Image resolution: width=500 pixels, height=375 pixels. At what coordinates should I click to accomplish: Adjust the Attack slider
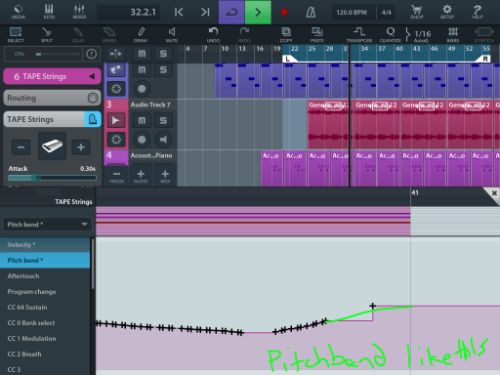coord(52,178)
